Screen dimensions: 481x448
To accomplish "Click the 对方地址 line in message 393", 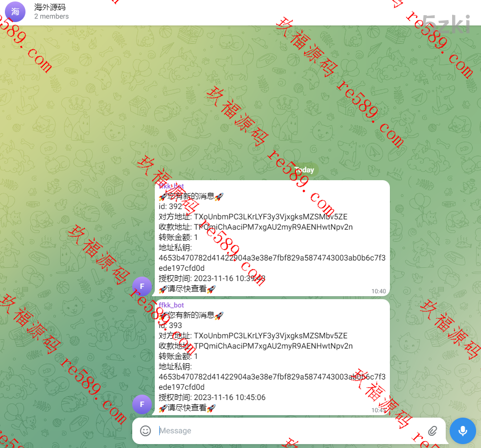I will [253, 336].
